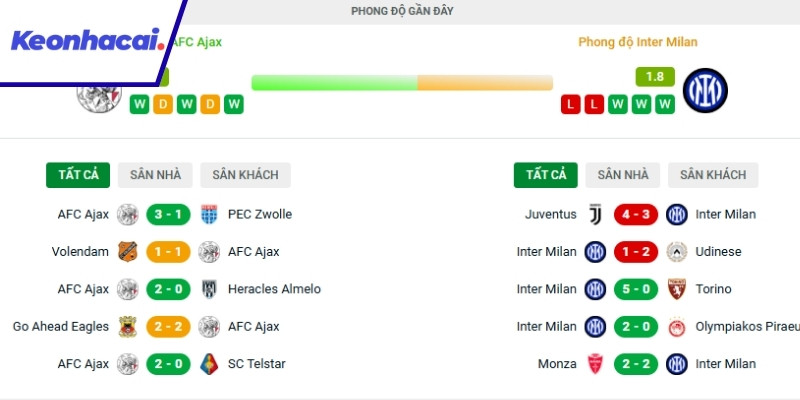This screenshot has width=800, height=400.
Task: Click the Monza team crest
Action: pos(595,364)
